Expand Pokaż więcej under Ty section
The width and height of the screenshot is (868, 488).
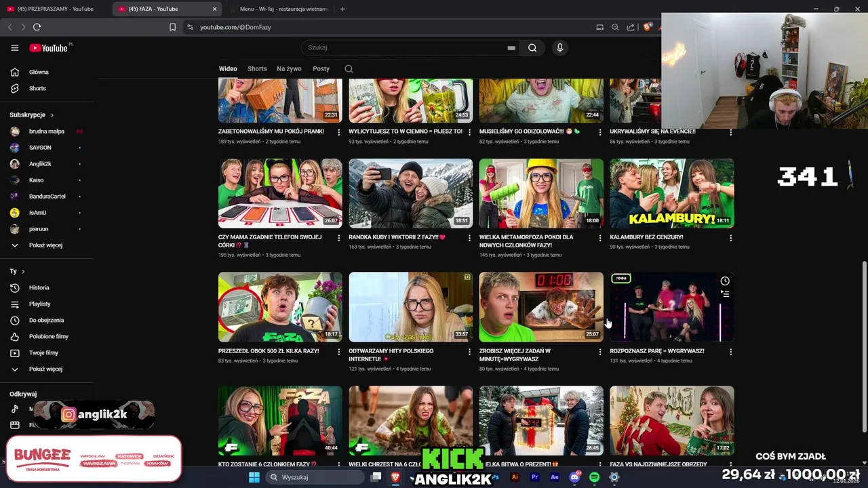click(x=44, y=369)
